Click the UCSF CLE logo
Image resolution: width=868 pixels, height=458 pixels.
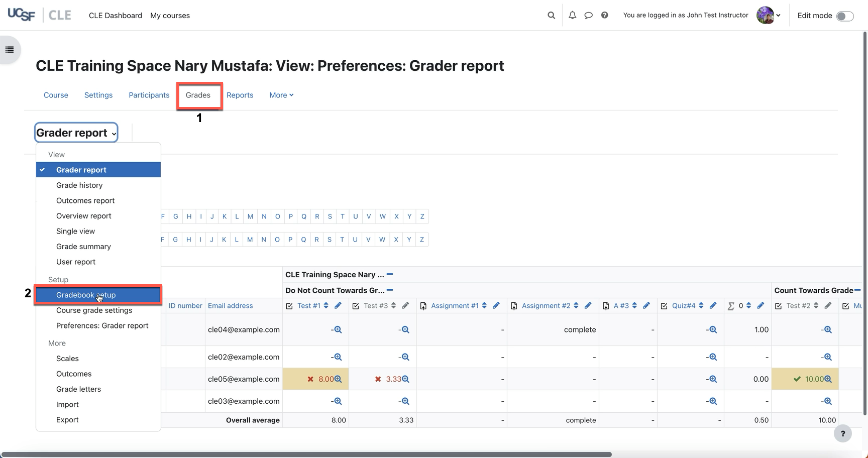[x=39, y=15]
